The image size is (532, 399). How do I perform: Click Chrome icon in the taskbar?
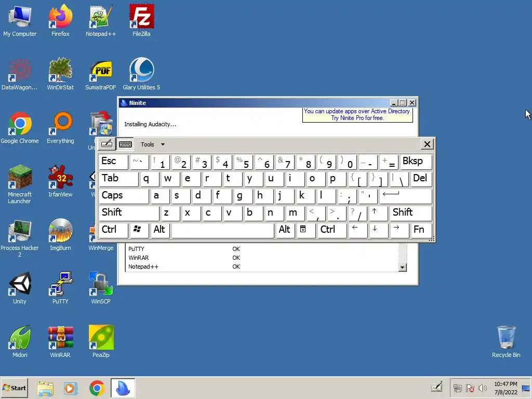(97, 388)
